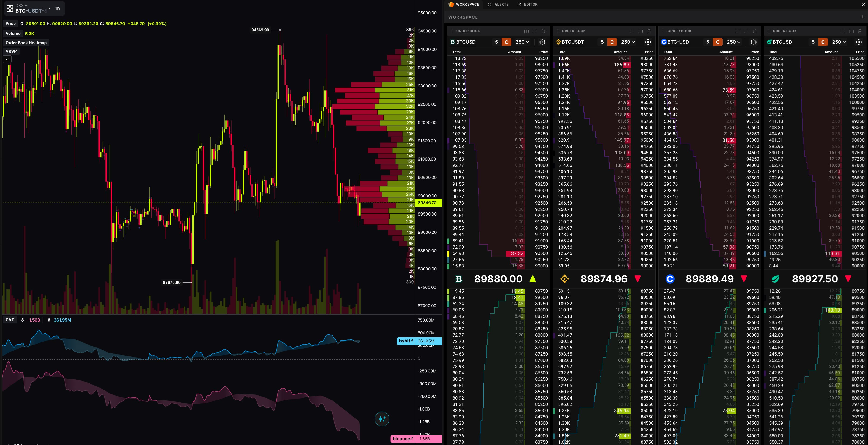Collapse the chart indicator list chevron
868x445 pixels.
coord(7,59)
